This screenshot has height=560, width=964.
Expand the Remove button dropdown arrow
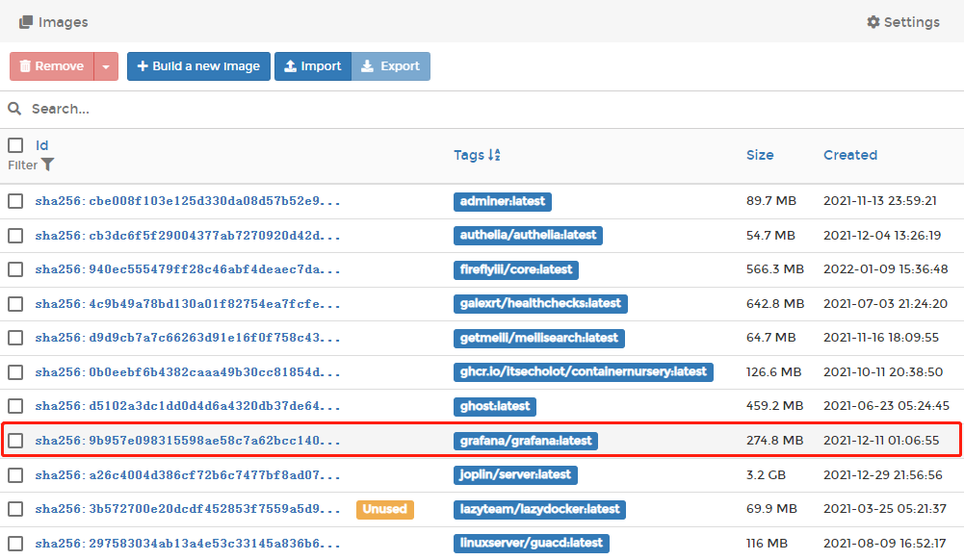pyautogui.click(x=106, y=66)
